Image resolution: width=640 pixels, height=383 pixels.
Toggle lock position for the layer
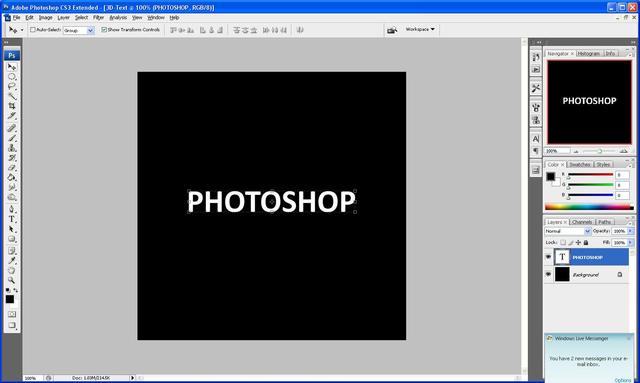pos(578,243)
